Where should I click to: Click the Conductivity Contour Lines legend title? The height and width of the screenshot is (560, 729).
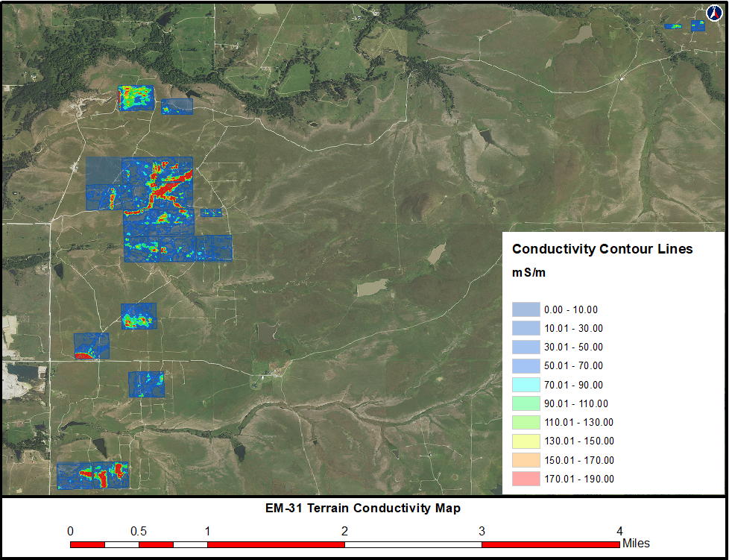[x=603, y=248]
